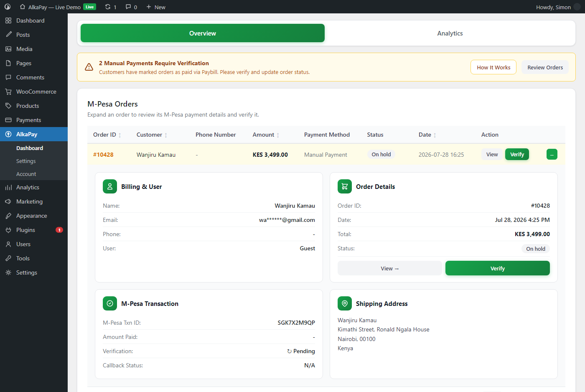Click the Media library icon
The height and width of the screenshot is (392, 585).
pos(8,49)
